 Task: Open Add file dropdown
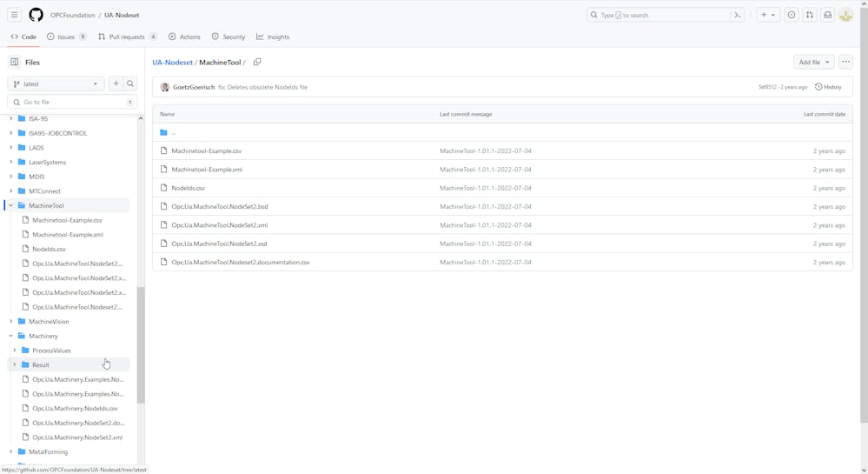[x=814, y=62]
